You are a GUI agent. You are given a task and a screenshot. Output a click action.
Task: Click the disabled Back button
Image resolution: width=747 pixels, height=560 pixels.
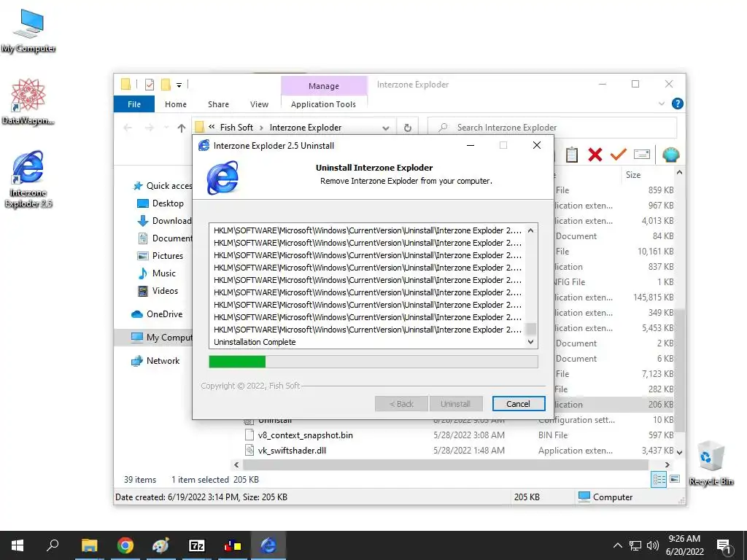[402, 404]
